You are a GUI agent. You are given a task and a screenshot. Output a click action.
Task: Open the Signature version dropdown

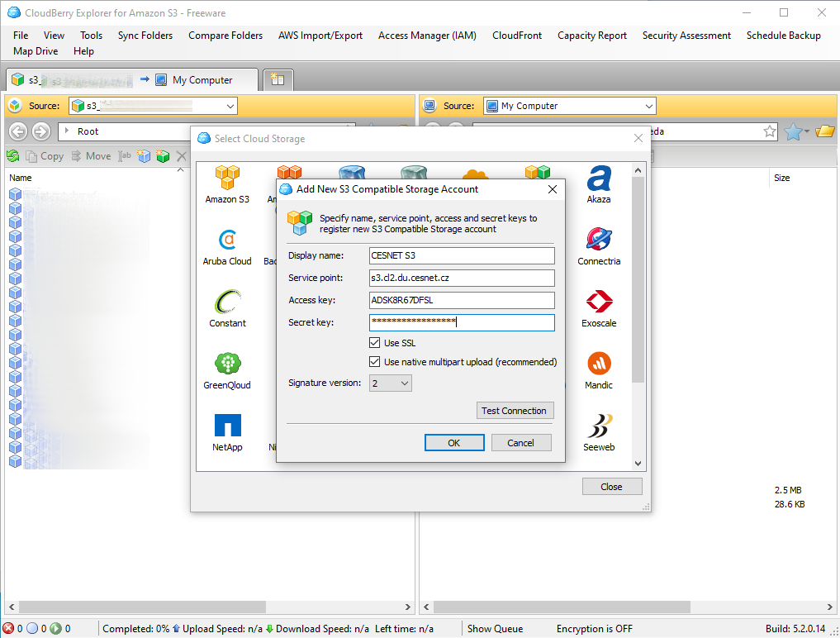(391, 383)
